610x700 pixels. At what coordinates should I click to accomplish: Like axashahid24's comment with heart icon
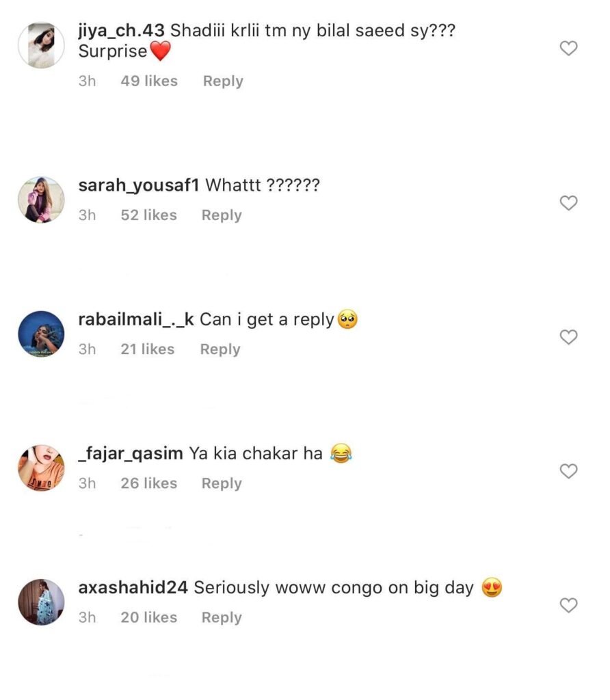tap(568, 605)
